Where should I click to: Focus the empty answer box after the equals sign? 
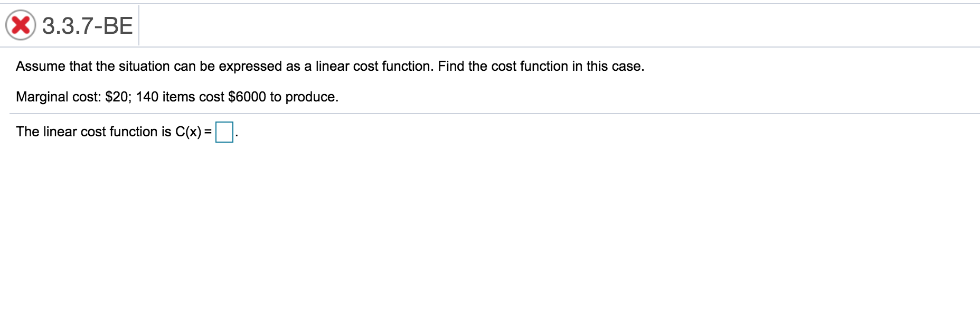point(224,132)
